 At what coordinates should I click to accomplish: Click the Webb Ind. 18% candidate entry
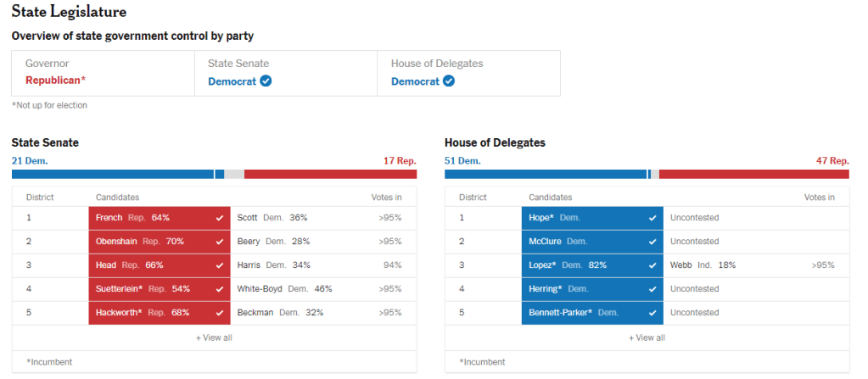(x=703, y=265)
